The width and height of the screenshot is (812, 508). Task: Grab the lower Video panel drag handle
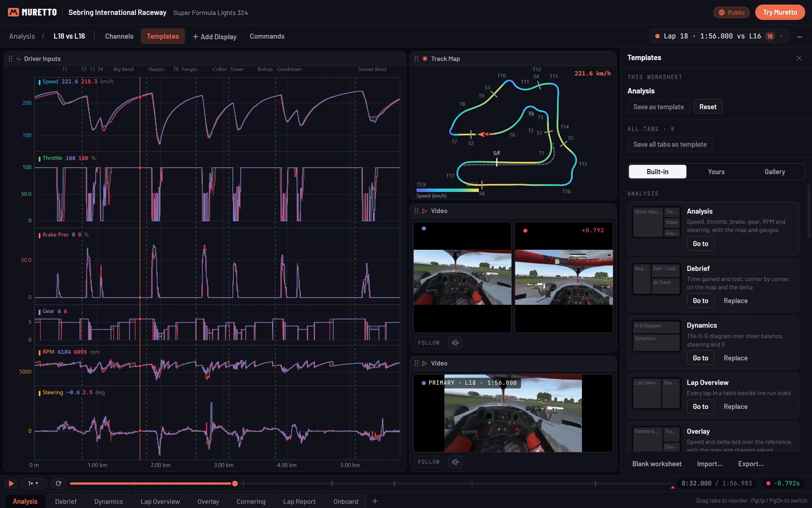pos(416,363)
